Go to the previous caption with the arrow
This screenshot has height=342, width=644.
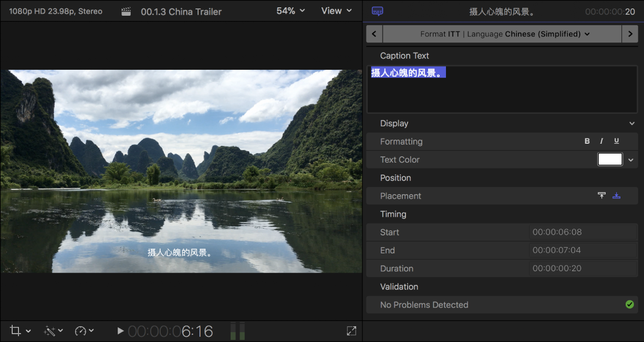(374, 34)
